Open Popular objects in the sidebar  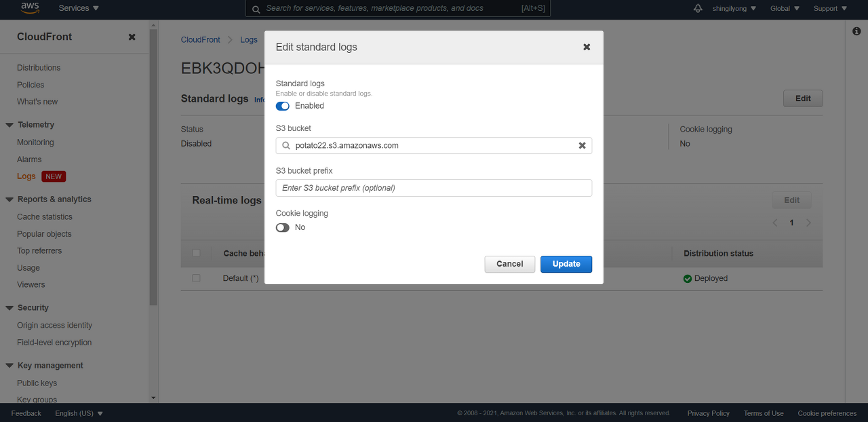tap(44, 234)
